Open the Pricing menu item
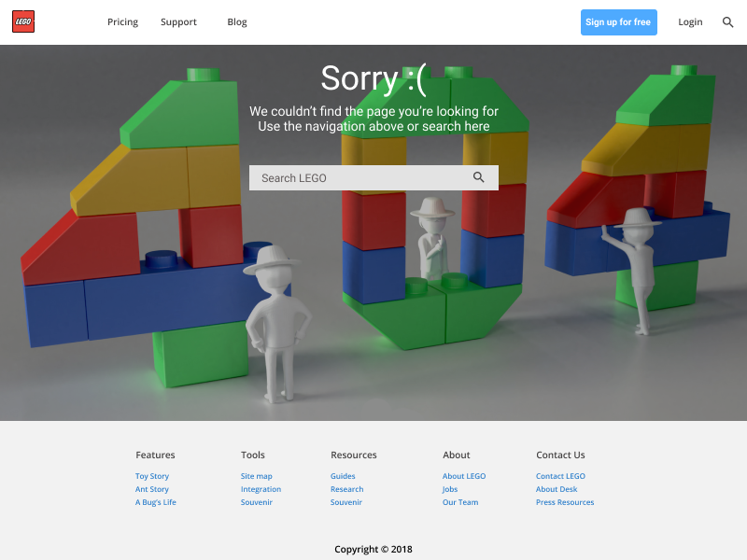Screen dimensions: 747x560 [122, 21]
